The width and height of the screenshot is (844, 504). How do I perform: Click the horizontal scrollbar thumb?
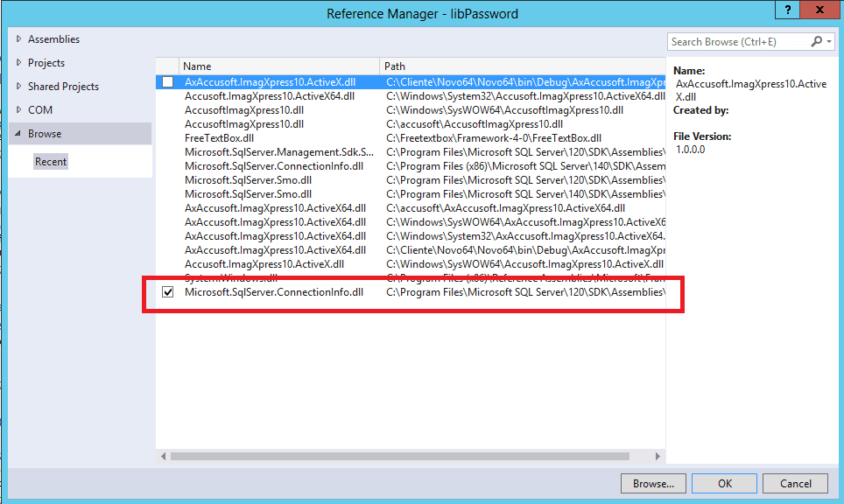click(400, 456)
